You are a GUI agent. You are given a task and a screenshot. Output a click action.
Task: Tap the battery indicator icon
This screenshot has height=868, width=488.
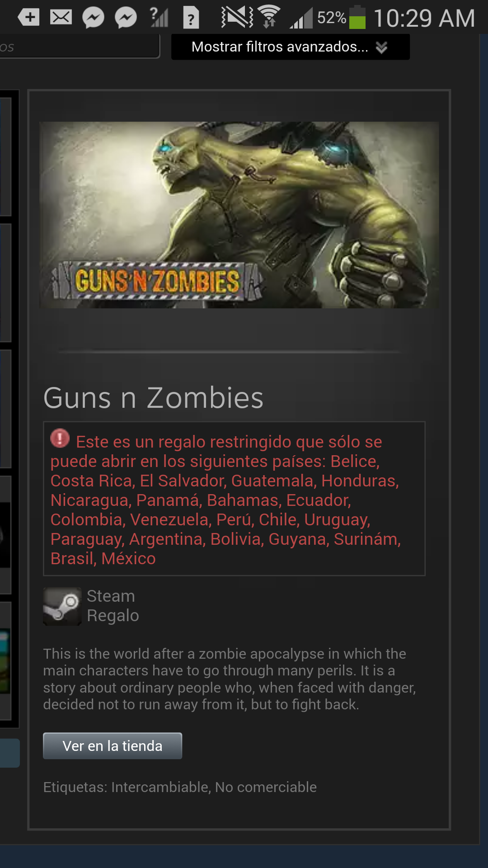click(x=357, y=17)
